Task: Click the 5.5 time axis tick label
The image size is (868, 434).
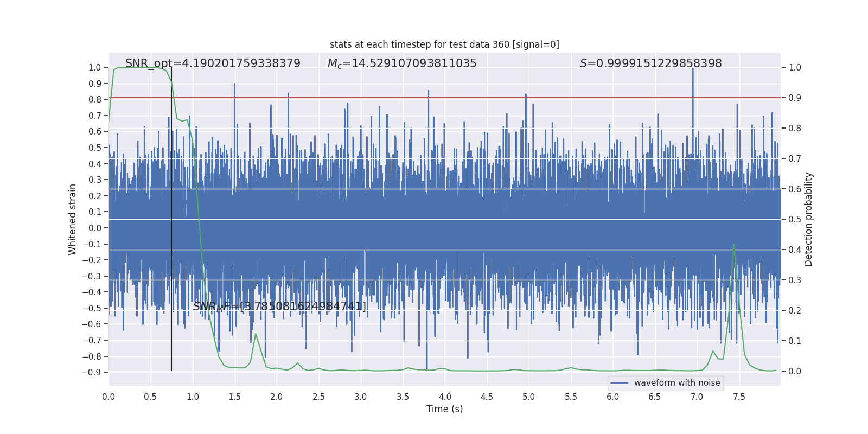Action: (571, 397)
